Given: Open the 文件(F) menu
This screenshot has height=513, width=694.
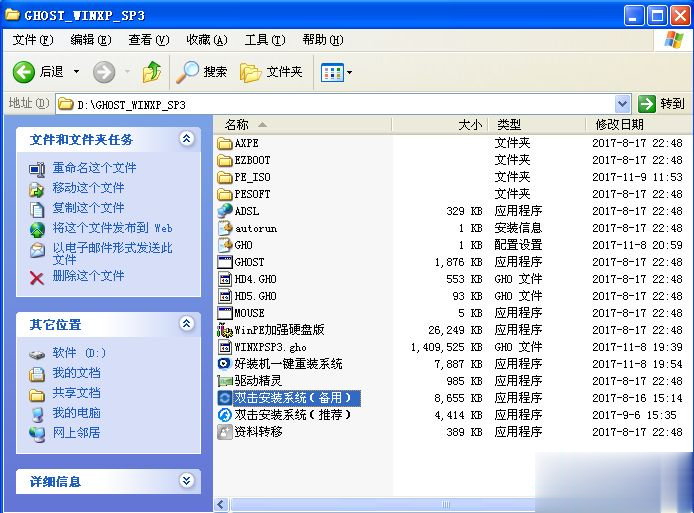Looking at the screenshot, I should tap(33, 40).
